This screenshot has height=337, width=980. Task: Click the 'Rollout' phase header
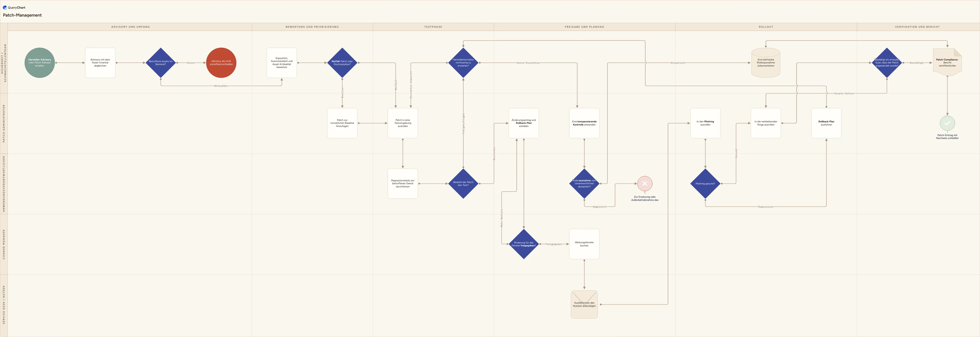tap(766, 27)
